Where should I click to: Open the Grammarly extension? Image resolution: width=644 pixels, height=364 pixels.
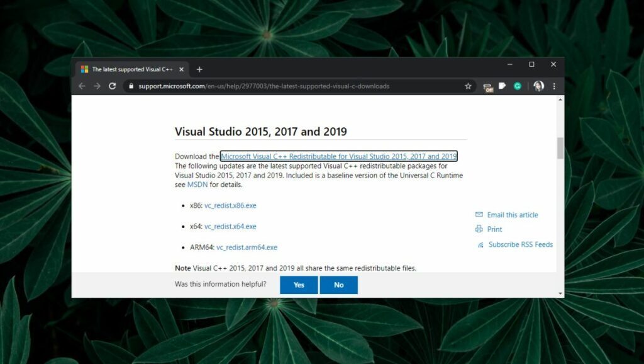pyautogui.click(x=518, y=86)
